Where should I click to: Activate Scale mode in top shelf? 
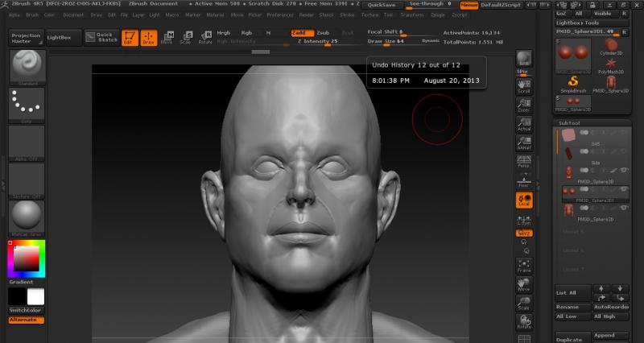coord(186,37)
